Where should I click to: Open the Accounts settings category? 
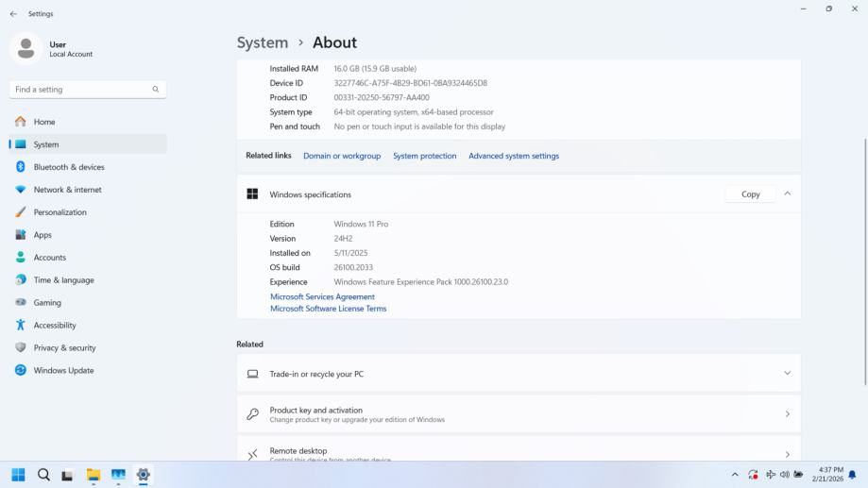tap(50, 258)
